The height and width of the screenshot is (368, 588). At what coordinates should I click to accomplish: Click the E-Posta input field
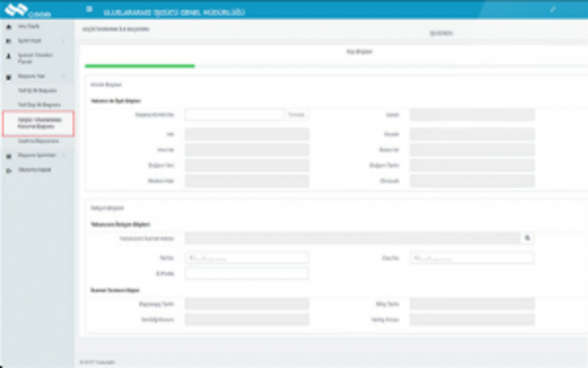pos(247,273)
